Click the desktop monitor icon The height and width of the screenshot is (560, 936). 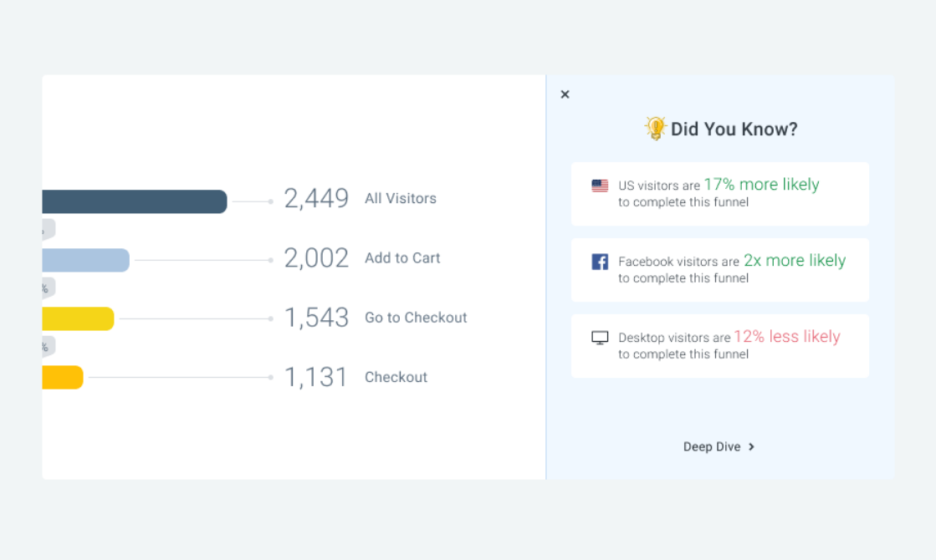pyautogui.click(x=600, y=338)
